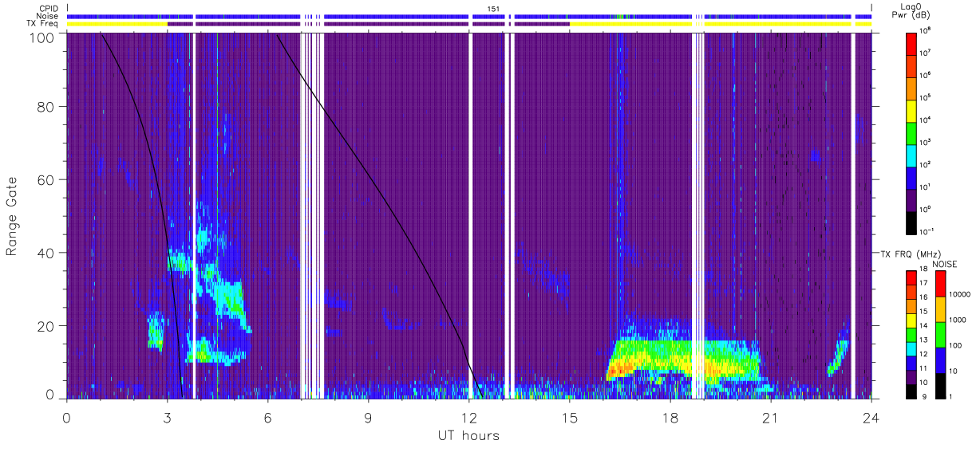Click the Pwr (dB) colorbar title
The image size is (980, 452).
pyautogui.click(x=911, y=16)
